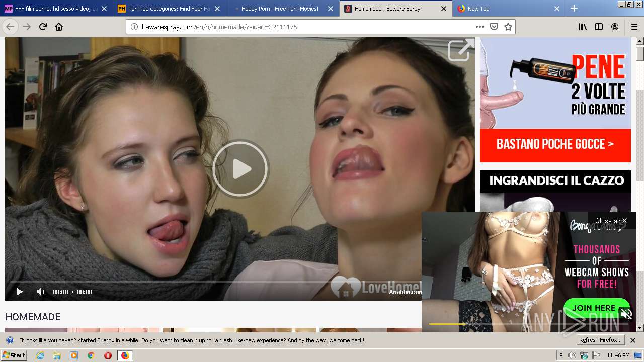The width and height of the screenshot is (644, 362).
Task: Toggle the video player volume mute icon
Action: 41,292
